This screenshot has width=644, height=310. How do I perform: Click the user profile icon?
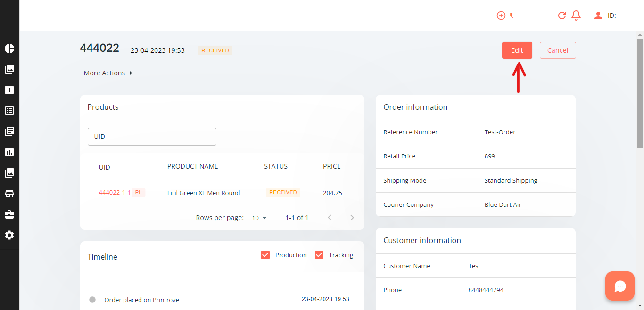[598, 16]
